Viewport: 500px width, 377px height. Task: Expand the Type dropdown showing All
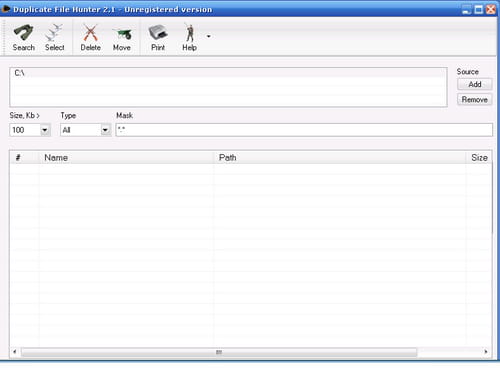(x=105, y=130)
